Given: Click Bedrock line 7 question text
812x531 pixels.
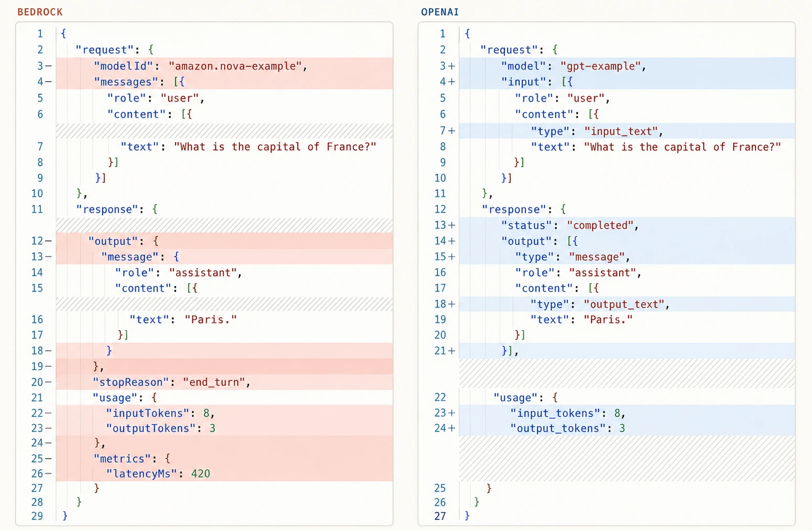Looking at the screenshot, I should (275, 147).
